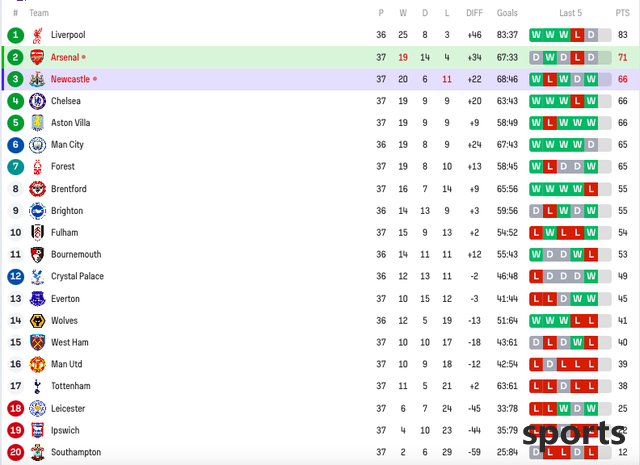This screenshot has width=640, height=465.
Task: Click the Wolves wolf-head logo
Action: tap(37, 320)
